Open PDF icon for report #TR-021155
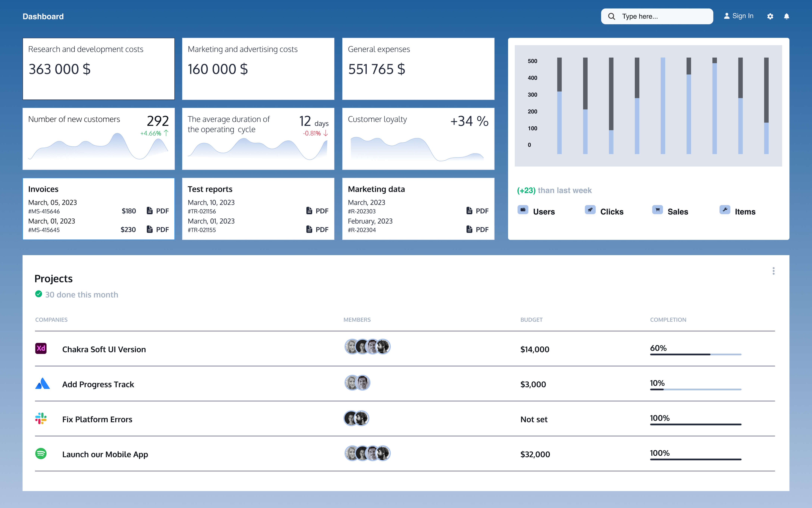The height and width of the screenshot is (508, 812). coord(309,229)
